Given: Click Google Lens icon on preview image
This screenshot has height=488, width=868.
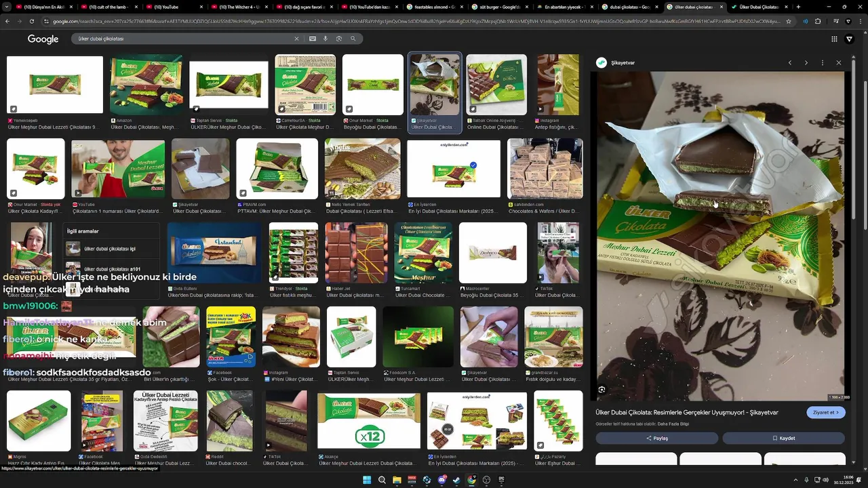Looking at the screenshot, I should pos(601,390).
